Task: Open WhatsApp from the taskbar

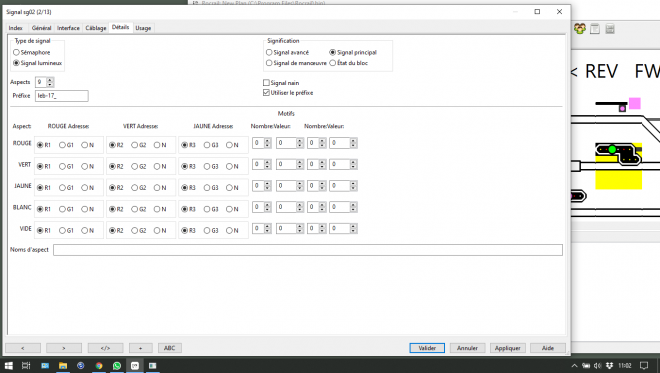Action: click(117, 365)
